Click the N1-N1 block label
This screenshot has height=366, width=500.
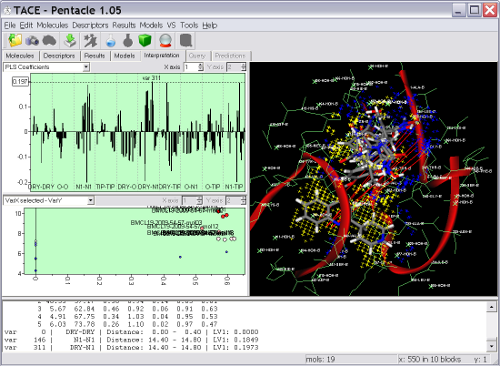click(83, 187)
